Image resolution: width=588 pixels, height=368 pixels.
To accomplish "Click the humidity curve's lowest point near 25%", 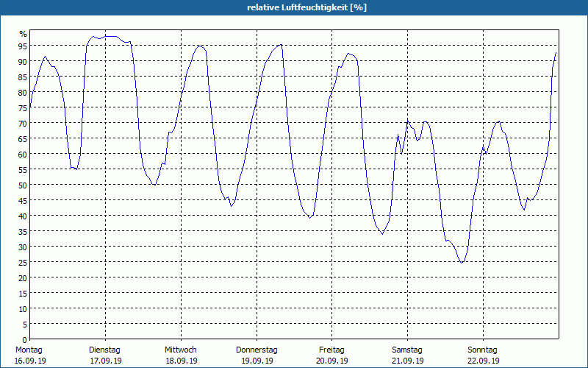I will (x=462, y=263).
